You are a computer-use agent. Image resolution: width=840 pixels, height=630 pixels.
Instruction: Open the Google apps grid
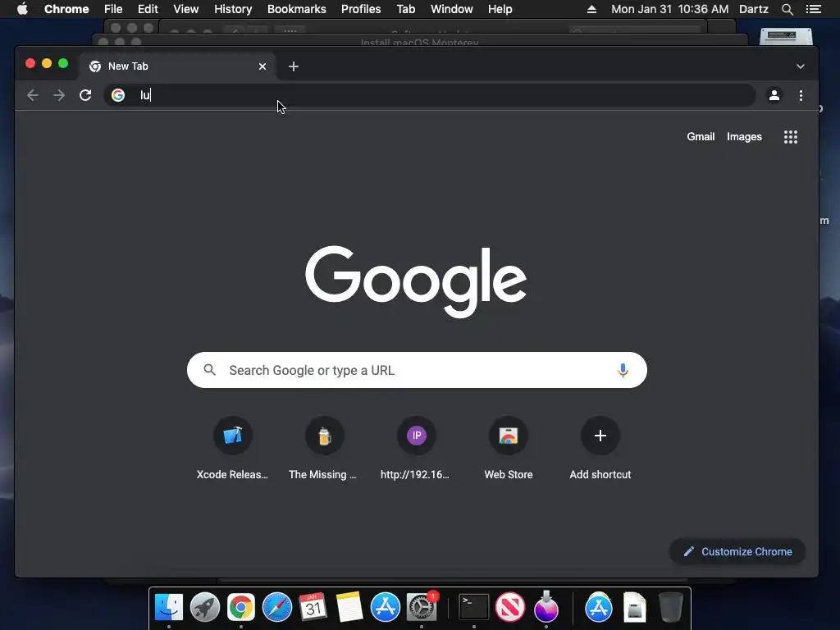click(x=791, y=137)
